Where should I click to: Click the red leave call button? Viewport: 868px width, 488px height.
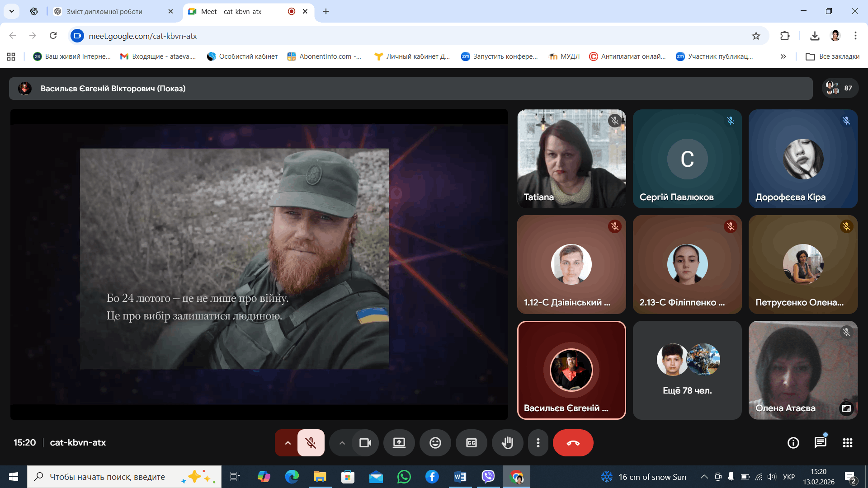[x=573, y=443]
